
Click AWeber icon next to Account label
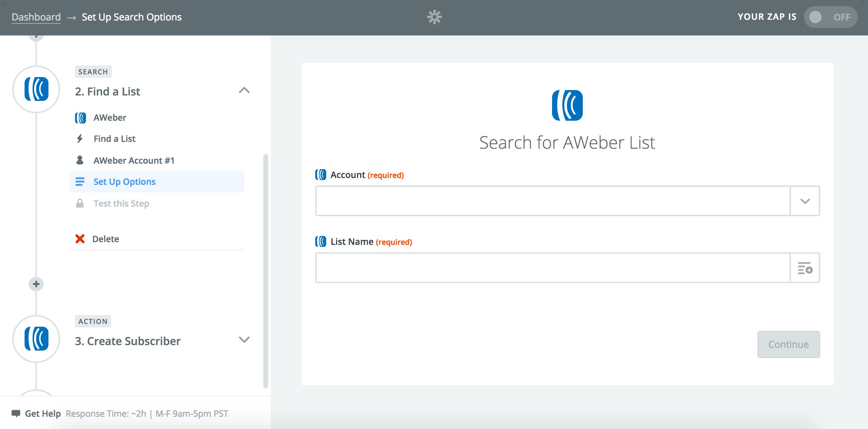point(320,175)
